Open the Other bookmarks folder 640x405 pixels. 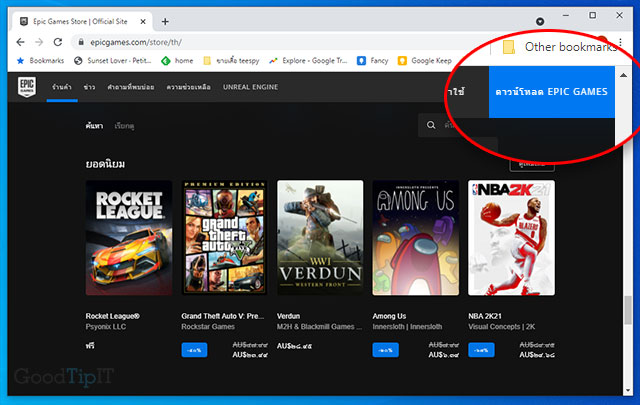click(x=559, y=47)
